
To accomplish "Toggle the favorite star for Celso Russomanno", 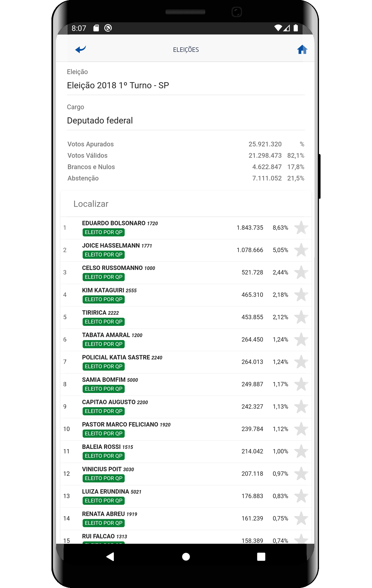I will click(301, 272).
